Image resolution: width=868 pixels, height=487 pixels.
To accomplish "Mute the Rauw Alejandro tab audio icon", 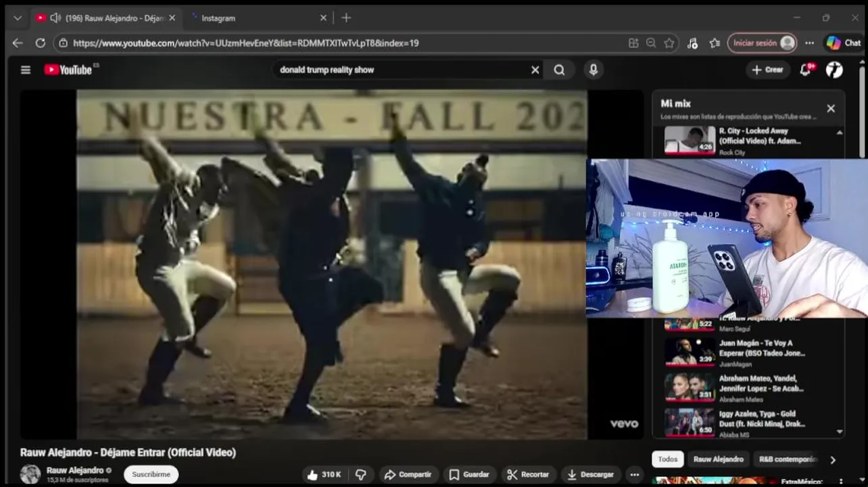I will [x=55, y=18].
